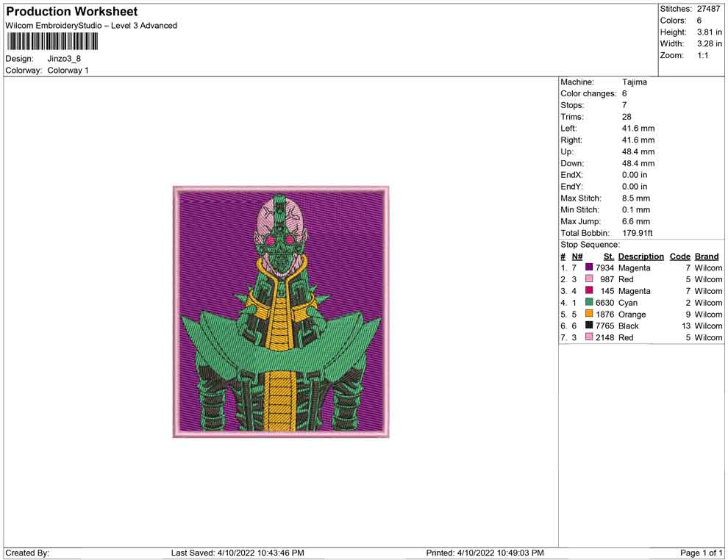Click the purple Magenta swatch in row 1
Viewport: 728px width, 560px height.
[x=589, y=267]
